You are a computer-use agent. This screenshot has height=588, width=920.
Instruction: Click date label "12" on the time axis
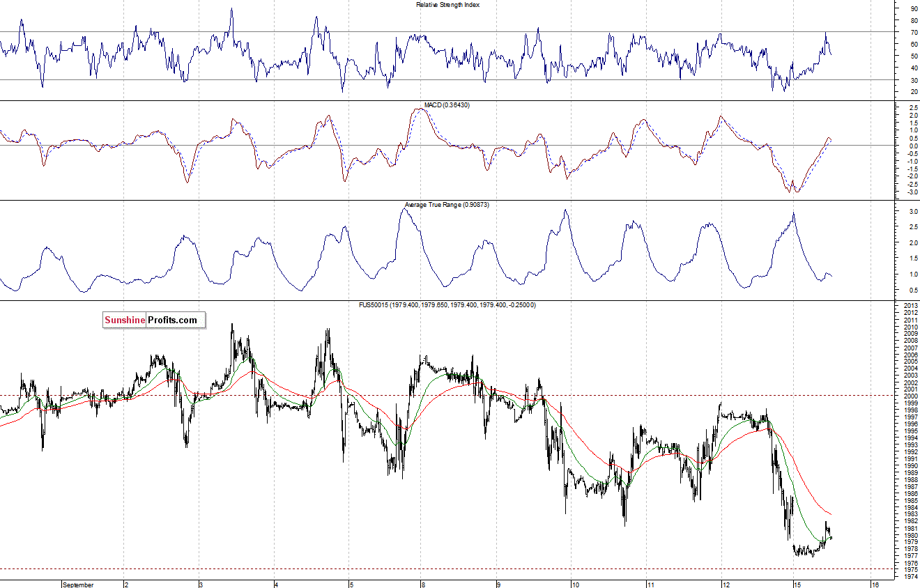pyautogui.click(x=726, y=585)
